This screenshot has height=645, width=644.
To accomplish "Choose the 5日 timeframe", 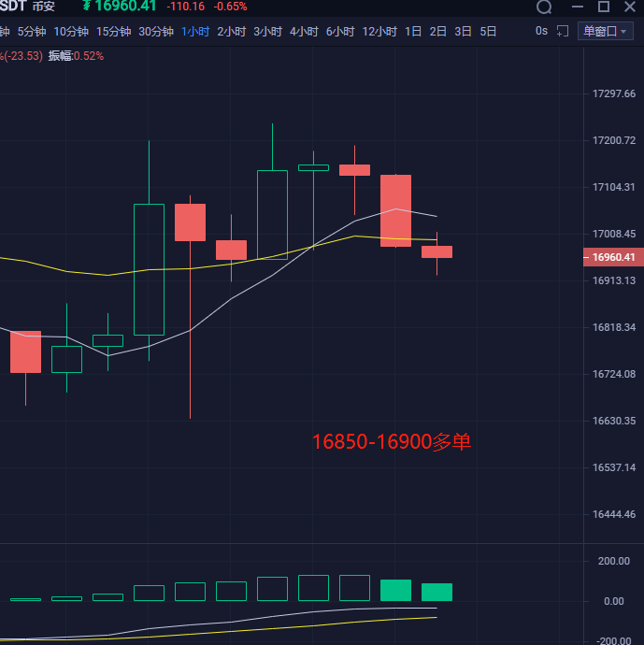I will [x=488, y=31].
